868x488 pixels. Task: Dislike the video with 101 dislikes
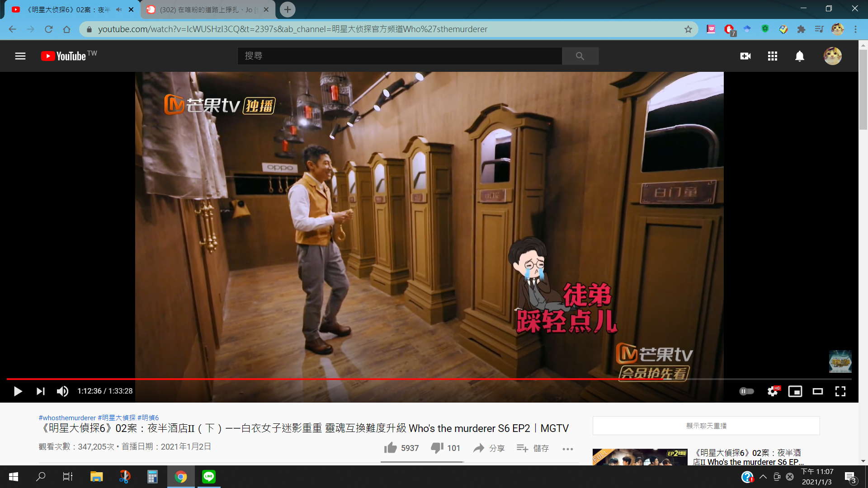pos(445,448)
